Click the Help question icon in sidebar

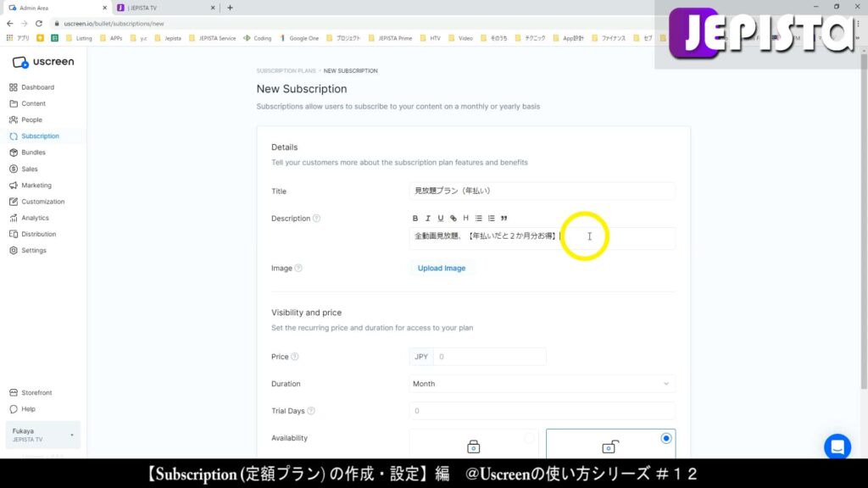tap(14, 409)
